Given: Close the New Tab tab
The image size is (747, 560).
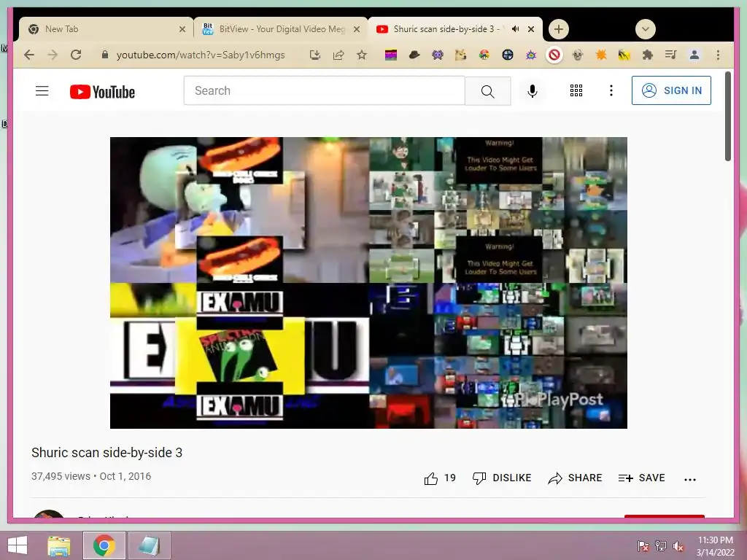Looking at the screenshot, I should tap(182, 29).
